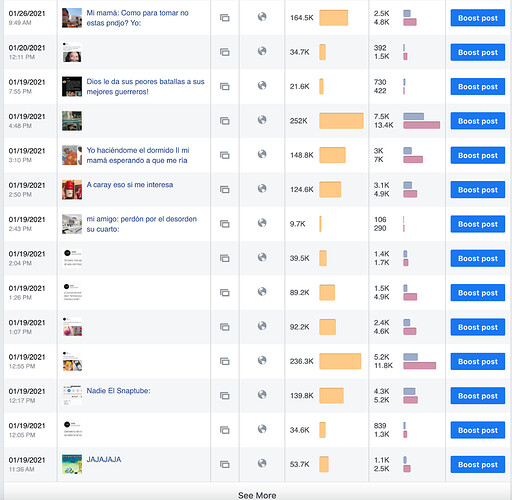This screenshot has height=500, width=512.
Task: Expand the list with See More
Action: coord(257,495)
